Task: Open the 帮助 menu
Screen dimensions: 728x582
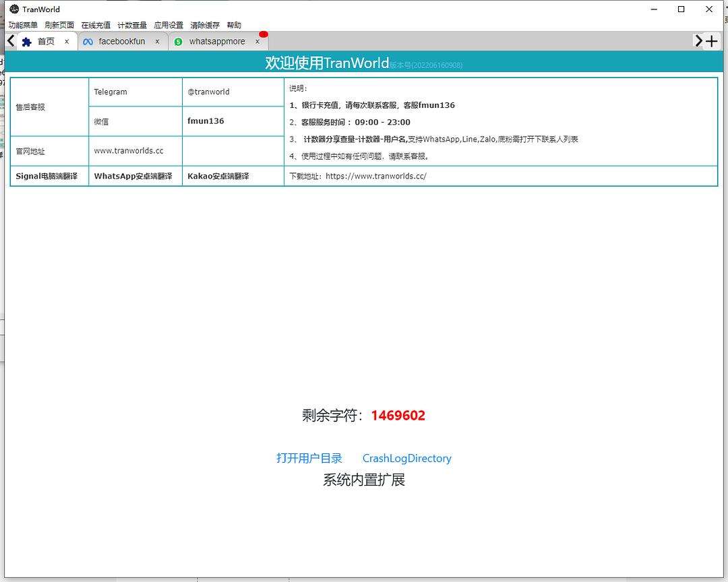Action: coord(234,25)
